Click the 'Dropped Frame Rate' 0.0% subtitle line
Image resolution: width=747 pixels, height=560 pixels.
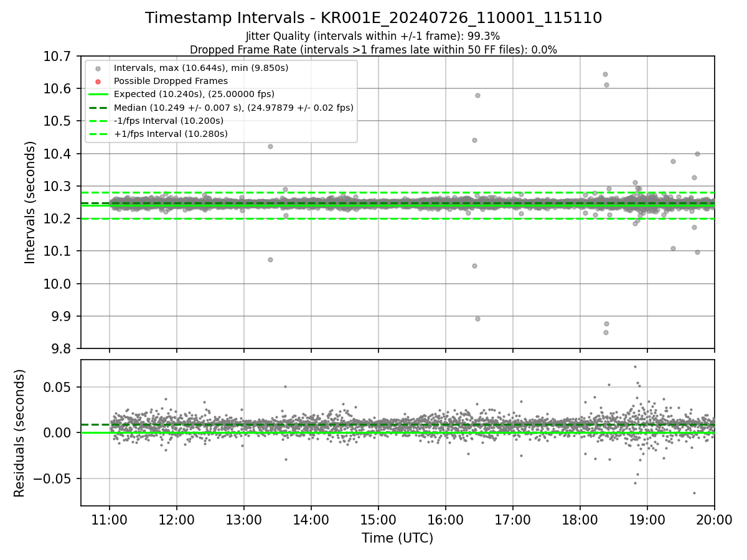click(374, 50)
